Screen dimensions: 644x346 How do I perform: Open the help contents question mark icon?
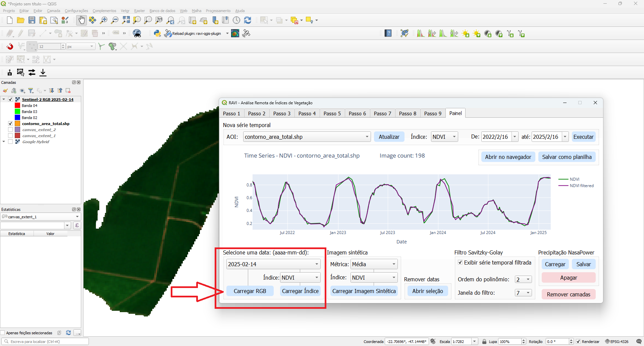(x=388, y=33)
